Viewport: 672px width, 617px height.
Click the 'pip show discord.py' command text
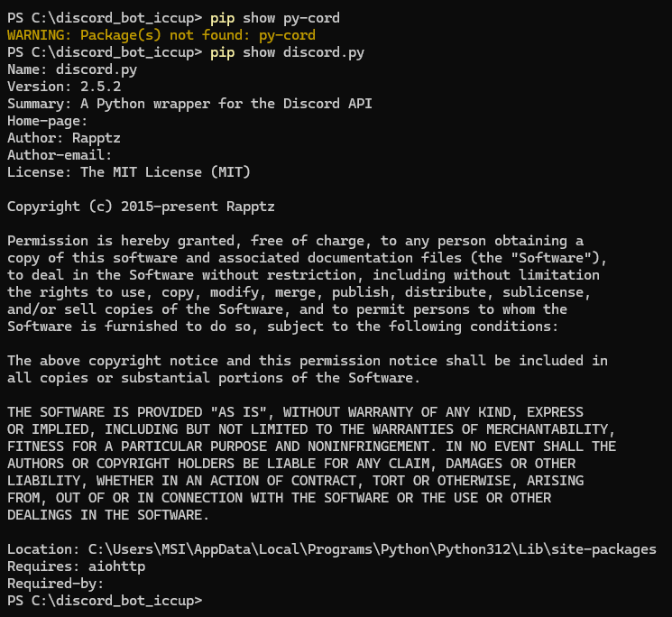[287, 52]
